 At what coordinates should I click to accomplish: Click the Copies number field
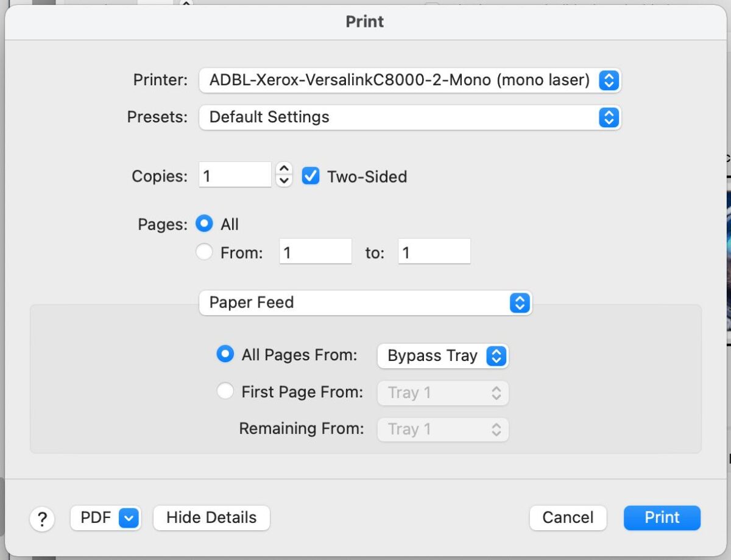pos(235,175)
